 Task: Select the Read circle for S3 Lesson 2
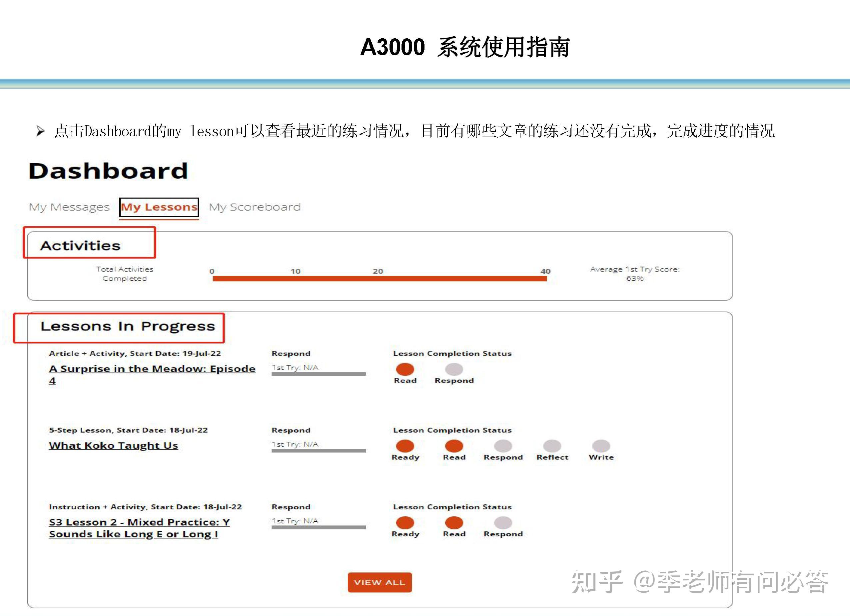pos(454,524)
